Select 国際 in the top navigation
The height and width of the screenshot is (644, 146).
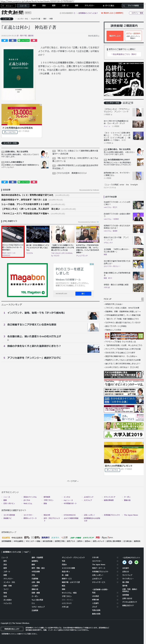(x=77, y=5)
